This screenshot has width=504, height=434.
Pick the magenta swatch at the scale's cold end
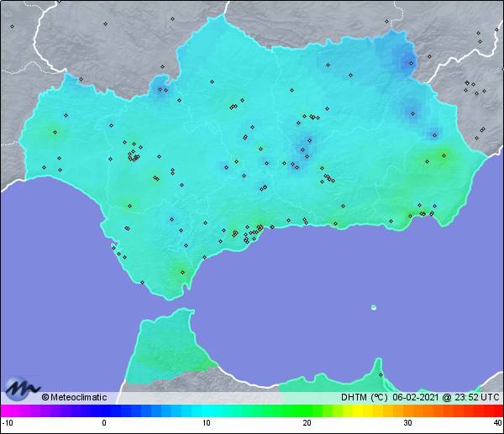pos(7,410)
